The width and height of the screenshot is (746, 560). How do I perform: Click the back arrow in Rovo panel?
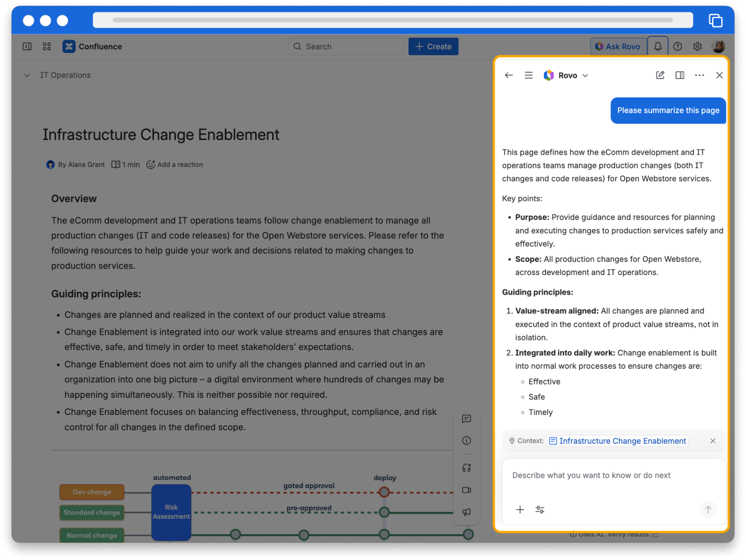tap(509, 75)
